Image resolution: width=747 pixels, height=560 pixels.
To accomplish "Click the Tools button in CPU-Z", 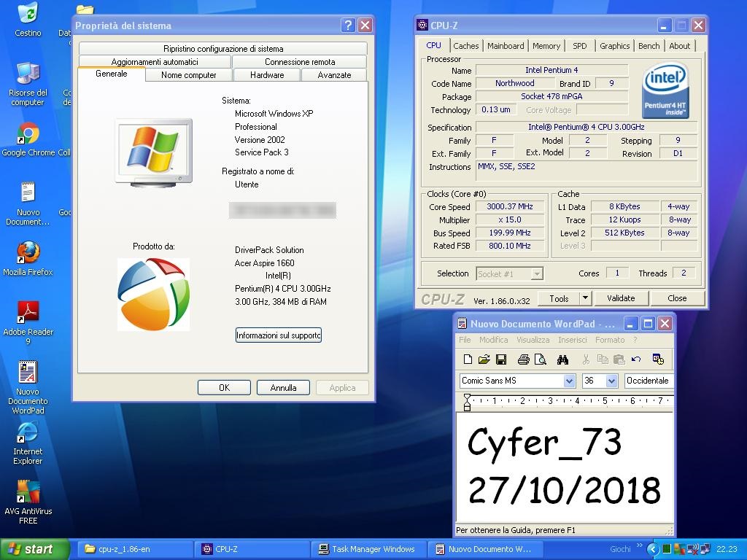I will [x=559, y=298].
